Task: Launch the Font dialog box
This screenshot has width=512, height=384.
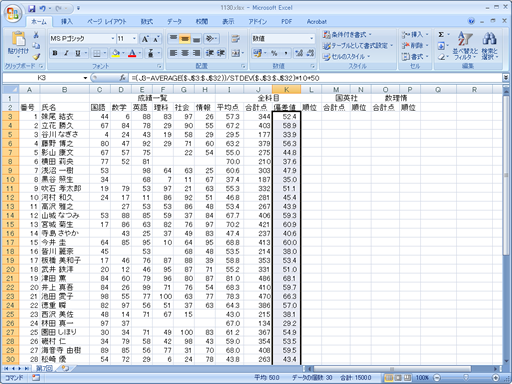Action: click(x=159, y=66)
